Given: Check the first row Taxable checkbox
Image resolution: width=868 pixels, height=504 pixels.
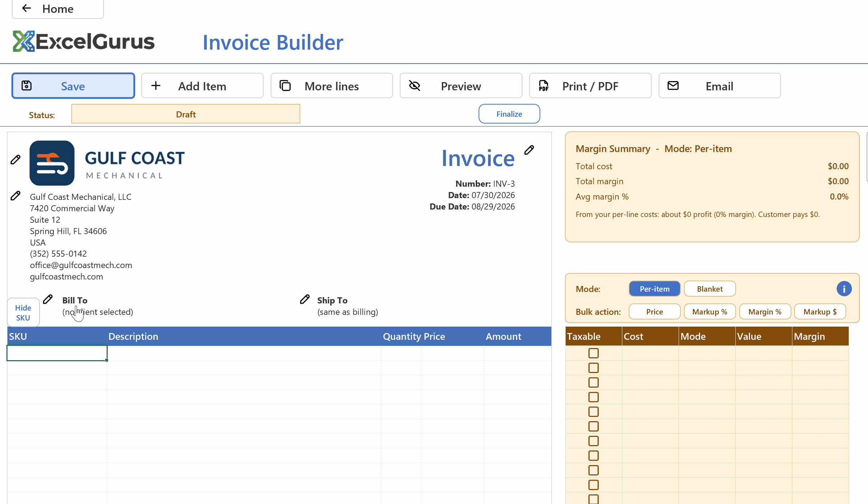Looking at the screenshot, I should (x=593, y=353).
